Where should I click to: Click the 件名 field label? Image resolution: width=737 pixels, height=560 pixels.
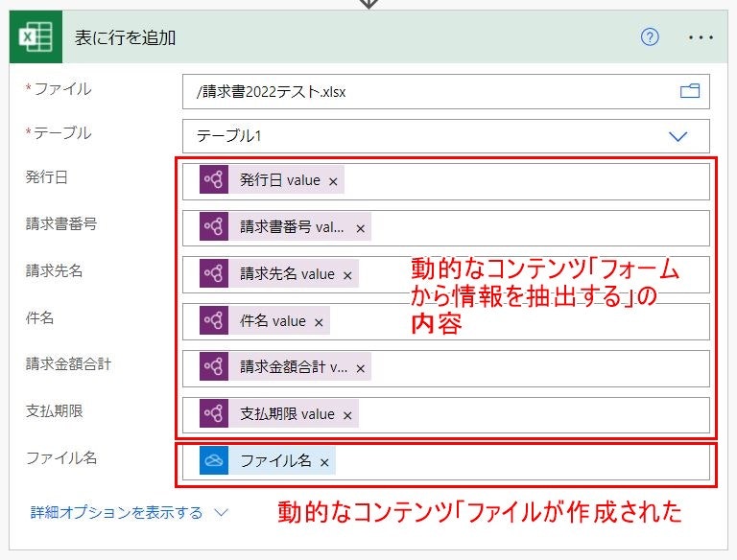39,317
